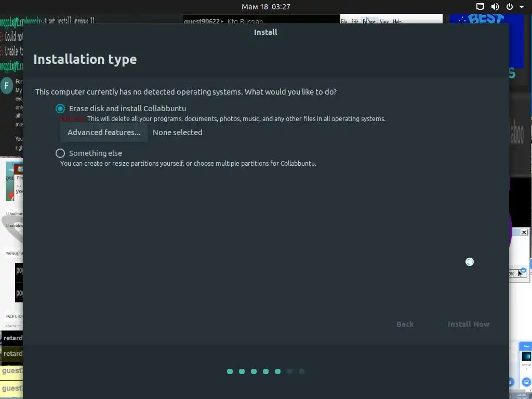
Task: Click the Install window title
Action: (x=265, y=32)
